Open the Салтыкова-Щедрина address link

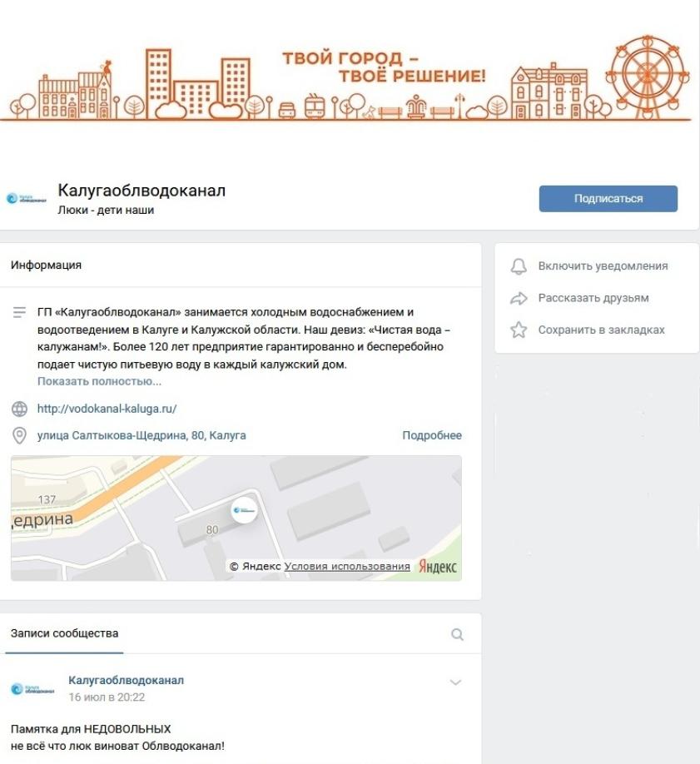click(x=141, y=435)
